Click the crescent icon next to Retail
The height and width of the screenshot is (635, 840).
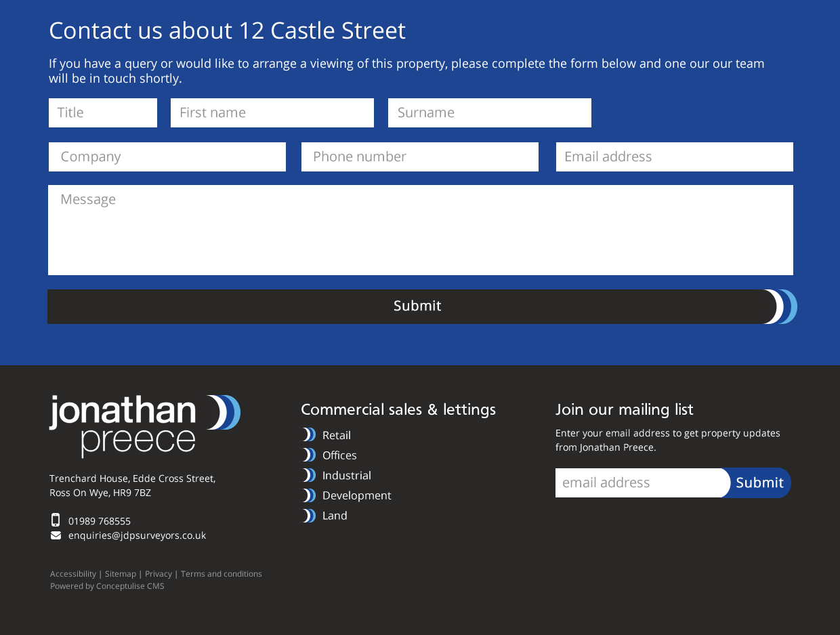309,435
